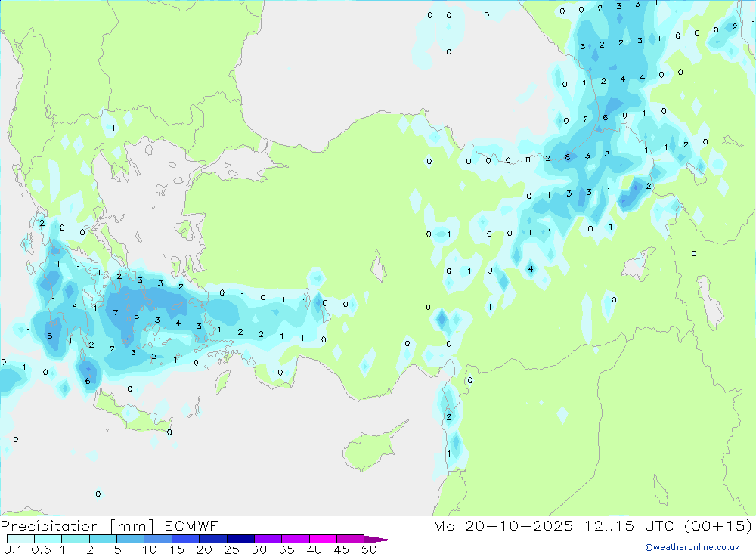
Task: Click the legend scale label "40"
Action: coord(314,549)
